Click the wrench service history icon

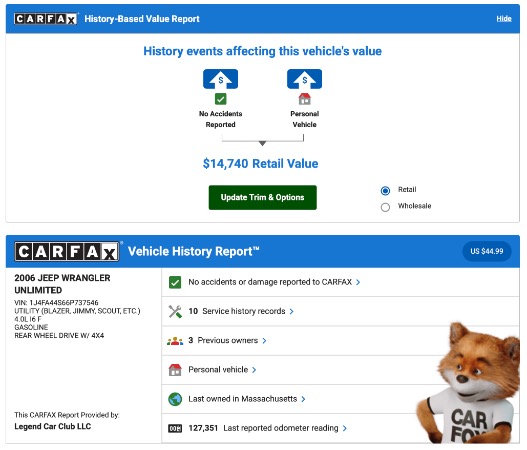175,312
